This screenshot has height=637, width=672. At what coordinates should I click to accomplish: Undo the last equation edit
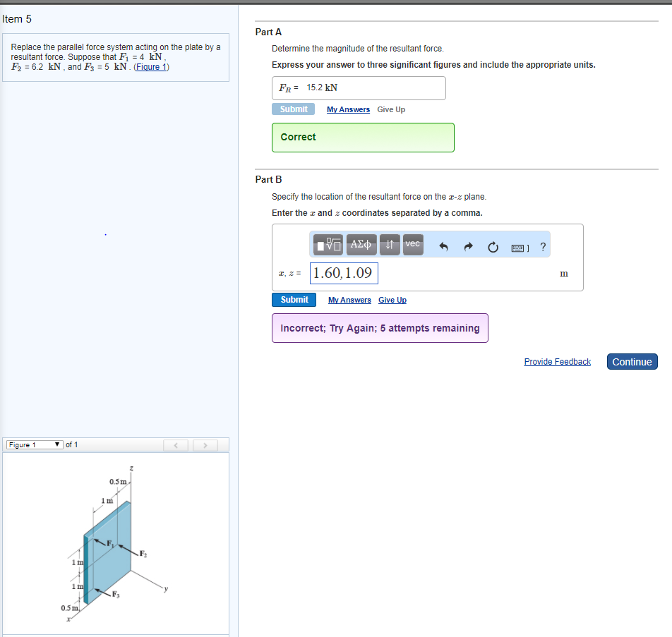tap(445, 245)
